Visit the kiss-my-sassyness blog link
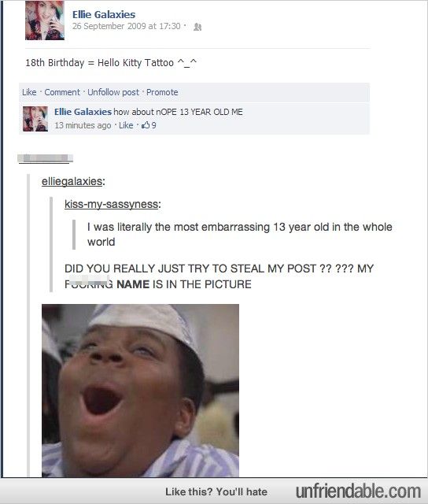This screenshot has height=504, width=428. 111,204
